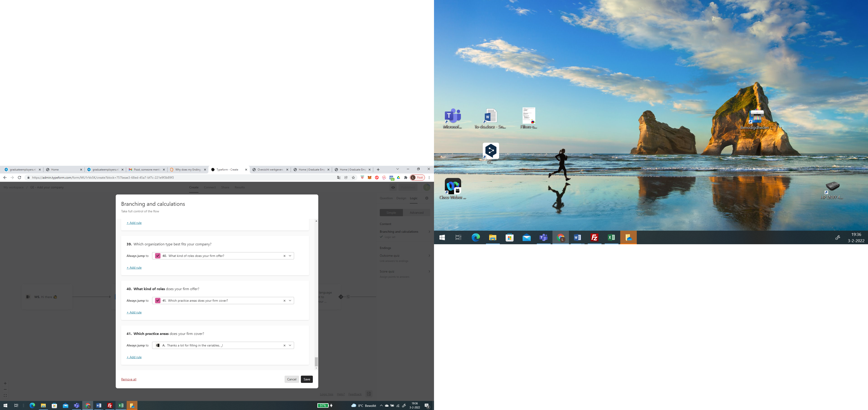Open Word on left monitor taskbar
This screenshot has width=868, height=410.
click(x=99, y=406)
